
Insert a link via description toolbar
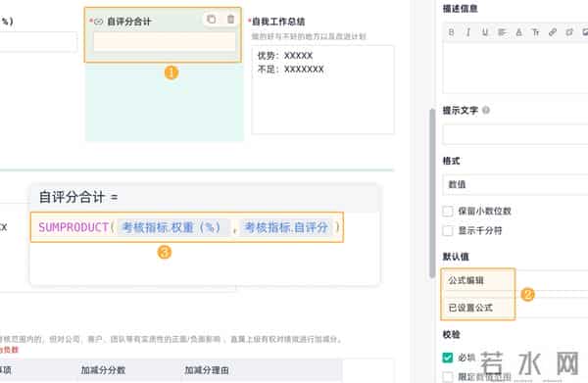(x=553, y=32)
